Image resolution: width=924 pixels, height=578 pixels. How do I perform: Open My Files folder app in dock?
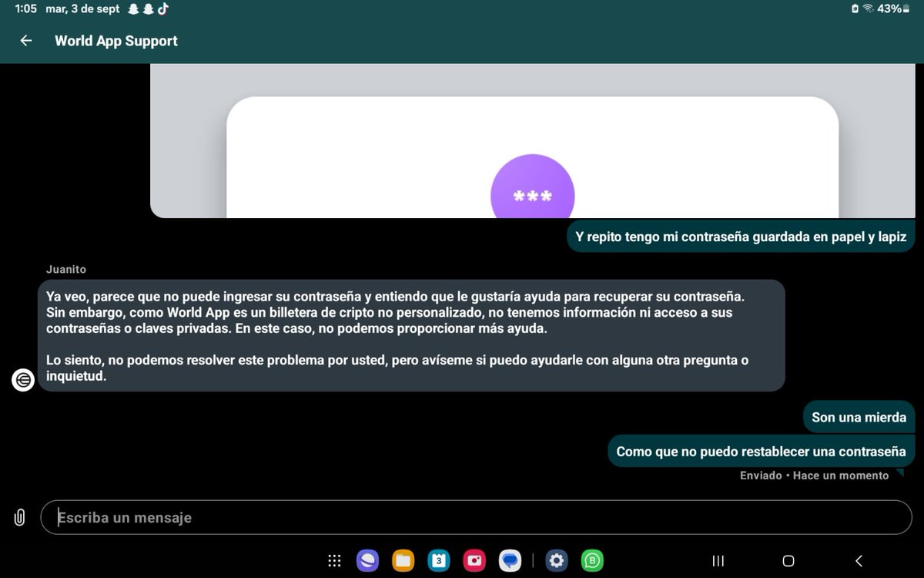click(x=403, y=561)
